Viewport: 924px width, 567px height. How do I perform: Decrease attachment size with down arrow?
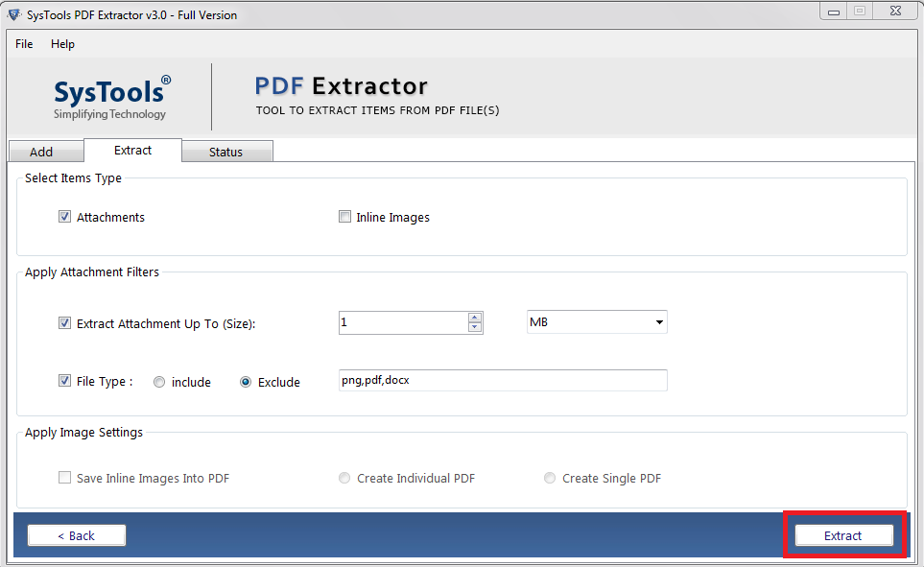tap(475, 327)
